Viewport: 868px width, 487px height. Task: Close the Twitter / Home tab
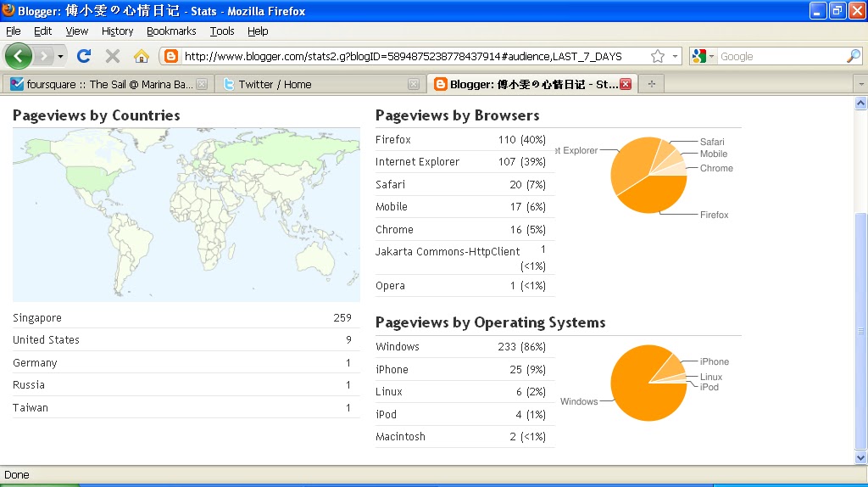click(414, 84)
